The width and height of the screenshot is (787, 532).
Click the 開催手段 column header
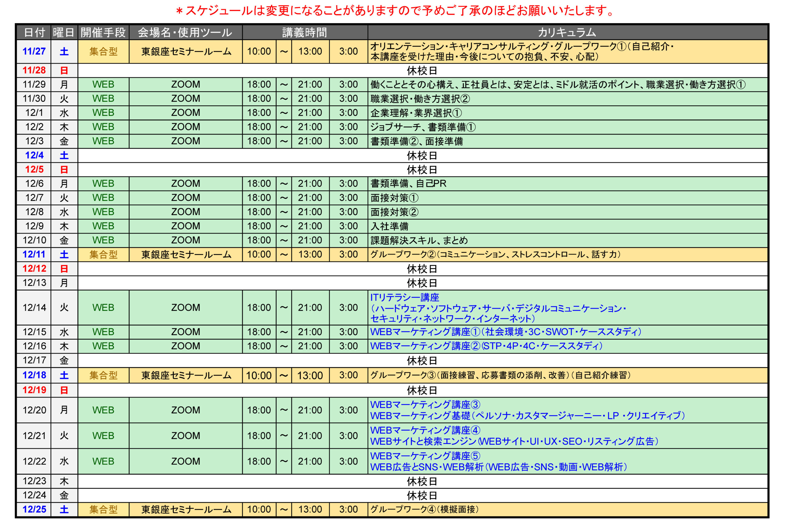(103, 33)
